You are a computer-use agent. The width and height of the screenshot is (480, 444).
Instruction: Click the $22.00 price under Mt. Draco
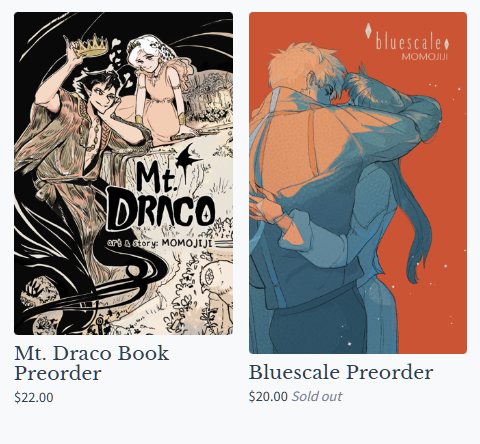click(x=34, y=398)
